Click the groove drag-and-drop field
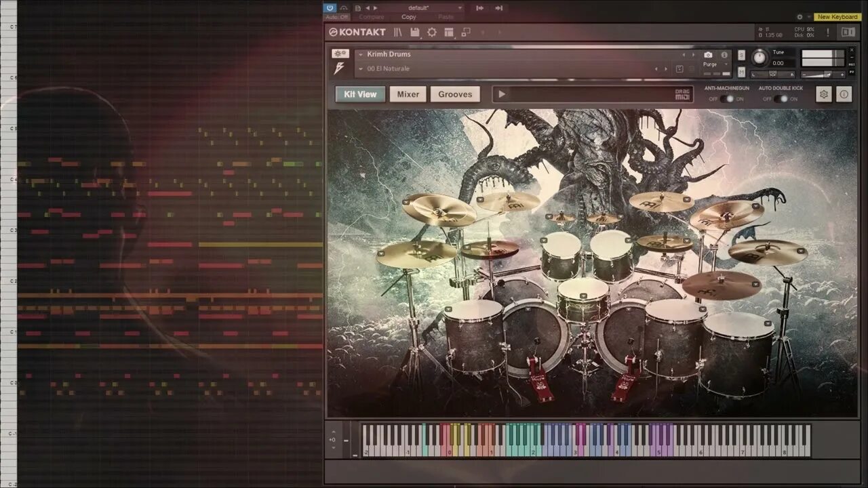 [x=592, y=94]
